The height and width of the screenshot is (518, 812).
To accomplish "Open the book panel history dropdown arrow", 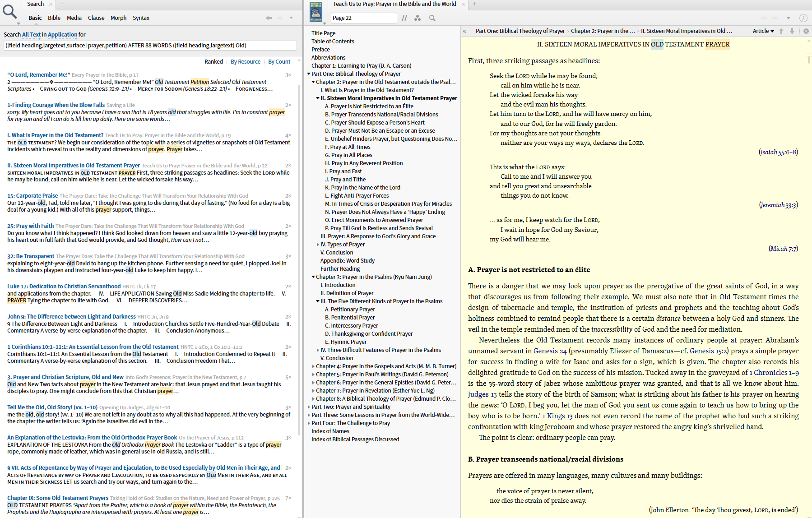I will click(789, 18).
